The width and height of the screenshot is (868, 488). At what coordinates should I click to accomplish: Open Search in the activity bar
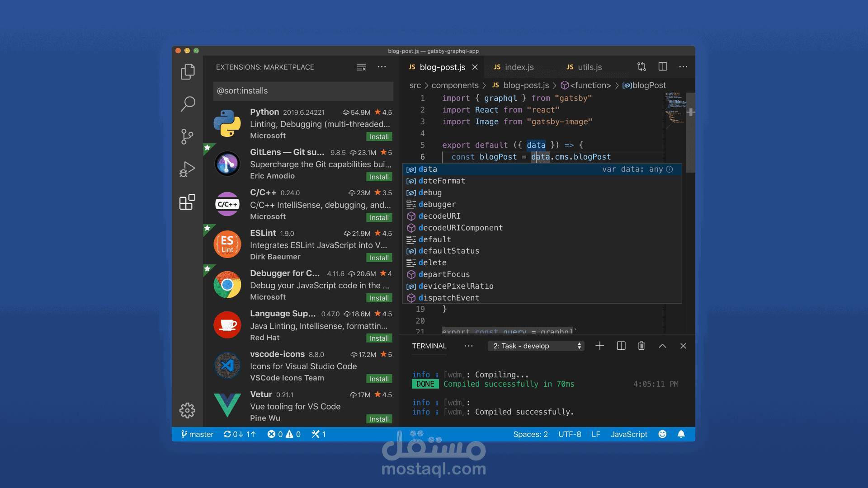pyautogui.click(x=187, y=104)
